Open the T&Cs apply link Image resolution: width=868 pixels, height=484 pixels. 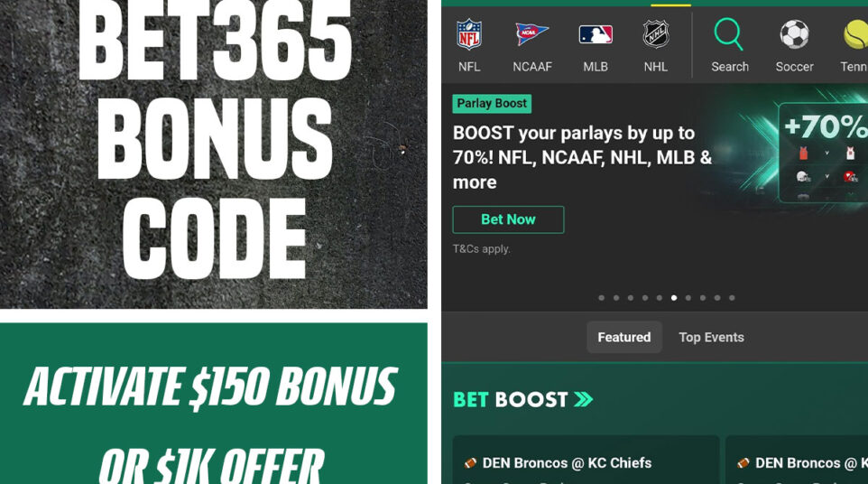[x=481, y=248]
